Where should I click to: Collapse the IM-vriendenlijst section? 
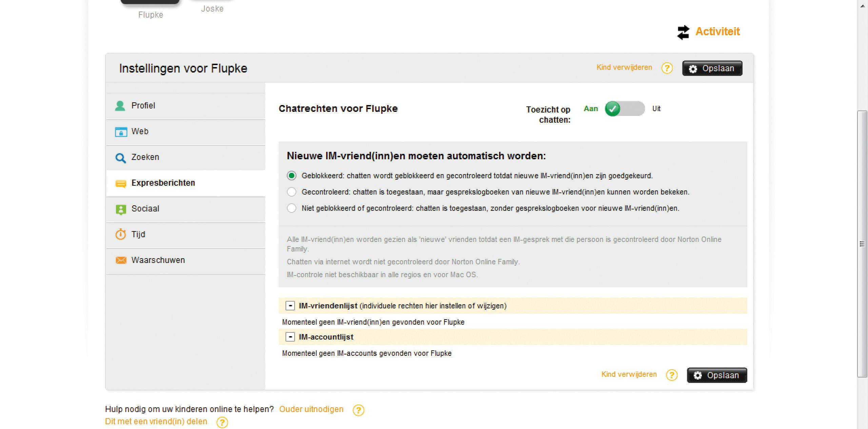click(290, 306)
